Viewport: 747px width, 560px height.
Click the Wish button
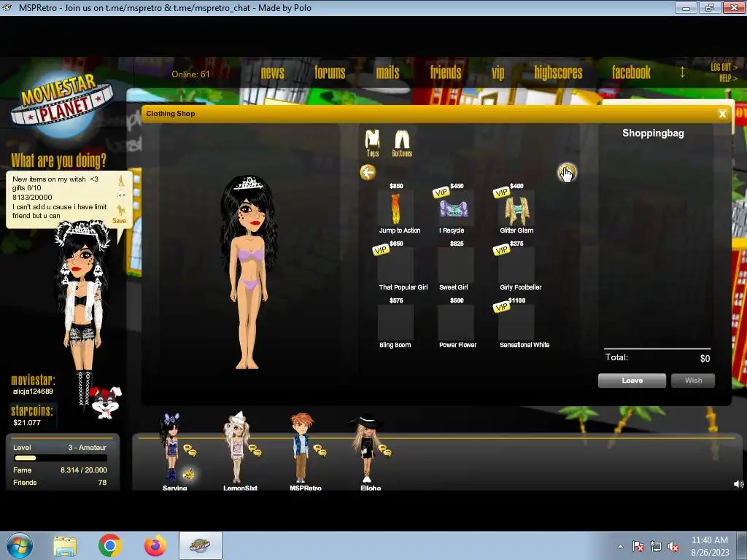(x=693, y=381)
